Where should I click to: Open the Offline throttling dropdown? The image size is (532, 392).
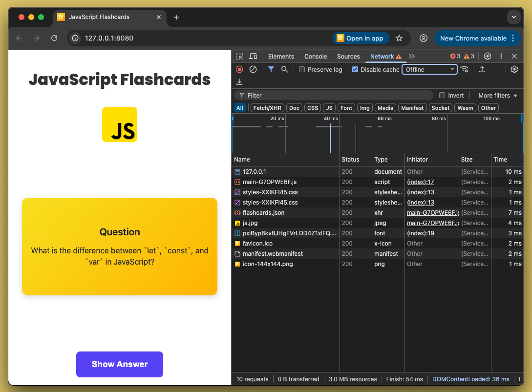click(429, 69)
